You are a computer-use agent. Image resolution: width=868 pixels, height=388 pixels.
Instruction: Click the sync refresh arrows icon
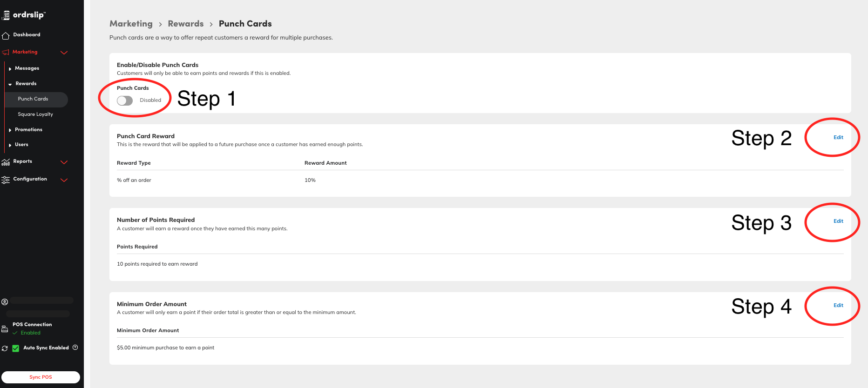pyautogui.click(x=5, y=348)
